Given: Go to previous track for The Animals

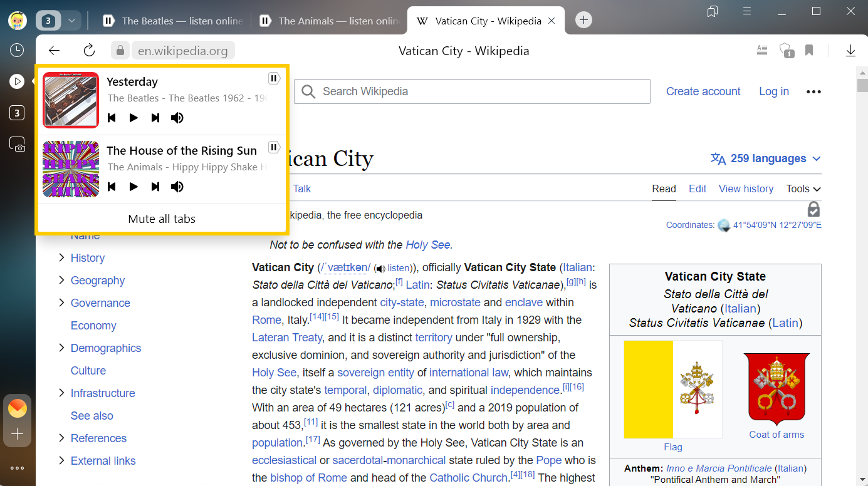Looking at the screenshot, I should (112, 187).
